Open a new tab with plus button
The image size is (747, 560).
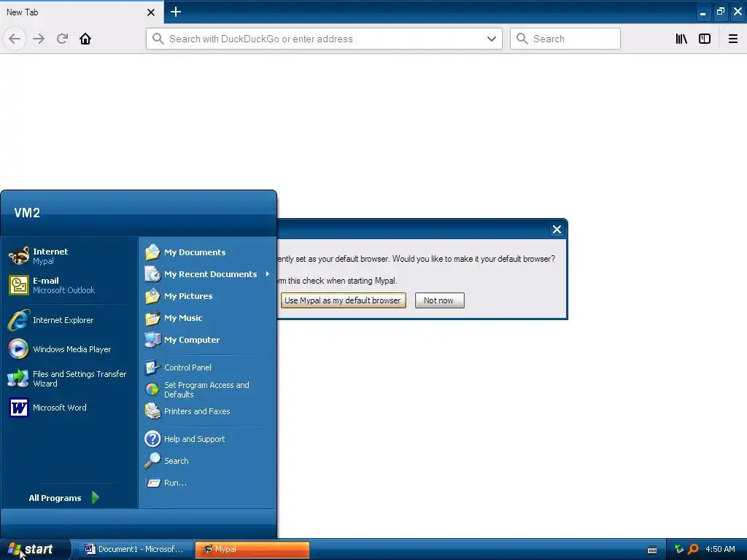tap(176, 12)
